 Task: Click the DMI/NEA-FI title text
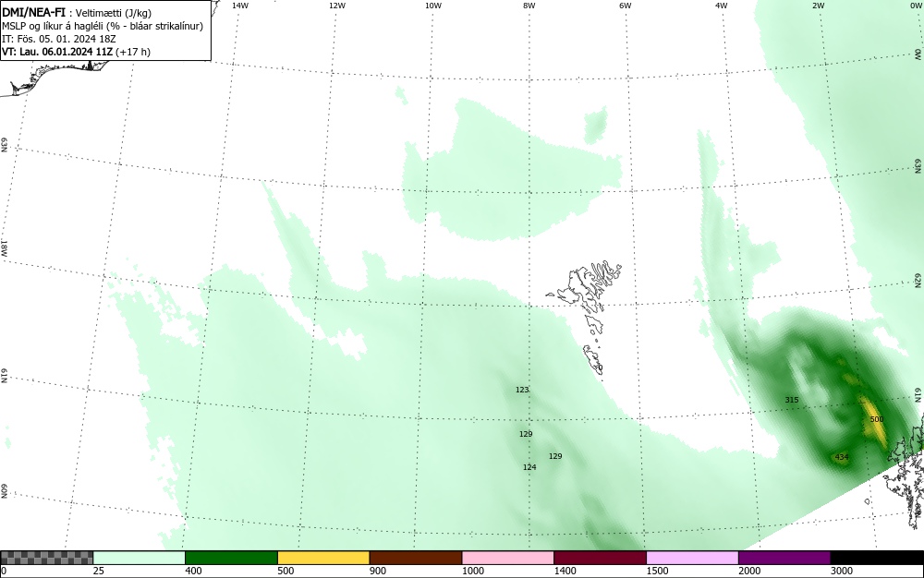click(33, 13)
